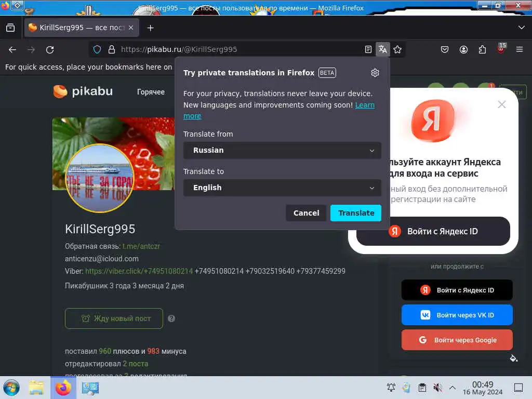Viewport: 532px width, 399px height.
Task: Open a new tab with plus button
Action: (150, 28)
